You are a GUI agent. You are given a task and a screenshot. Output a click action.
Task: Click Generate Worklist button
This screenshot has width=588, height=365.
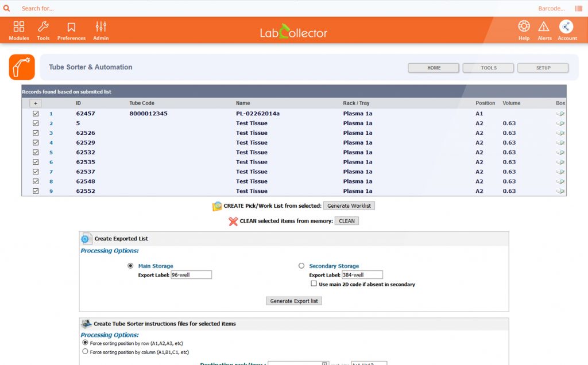pos(349,205)
